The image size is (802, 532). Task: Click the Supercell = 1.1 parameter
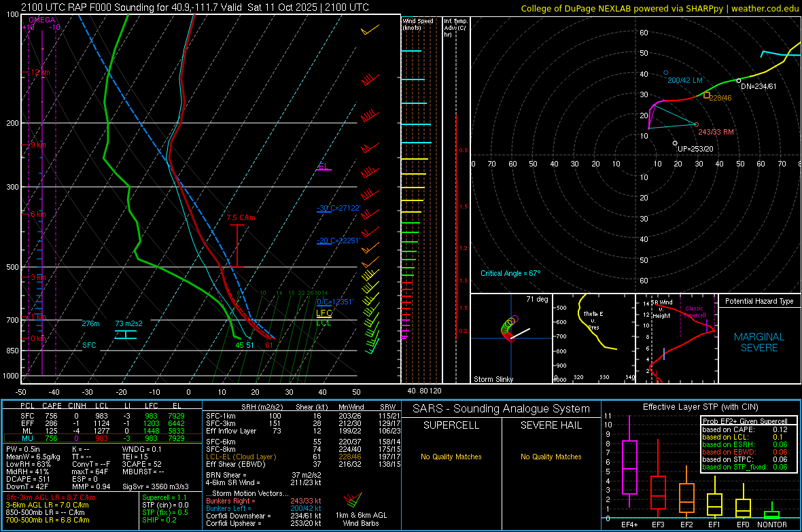coord(164,497)
